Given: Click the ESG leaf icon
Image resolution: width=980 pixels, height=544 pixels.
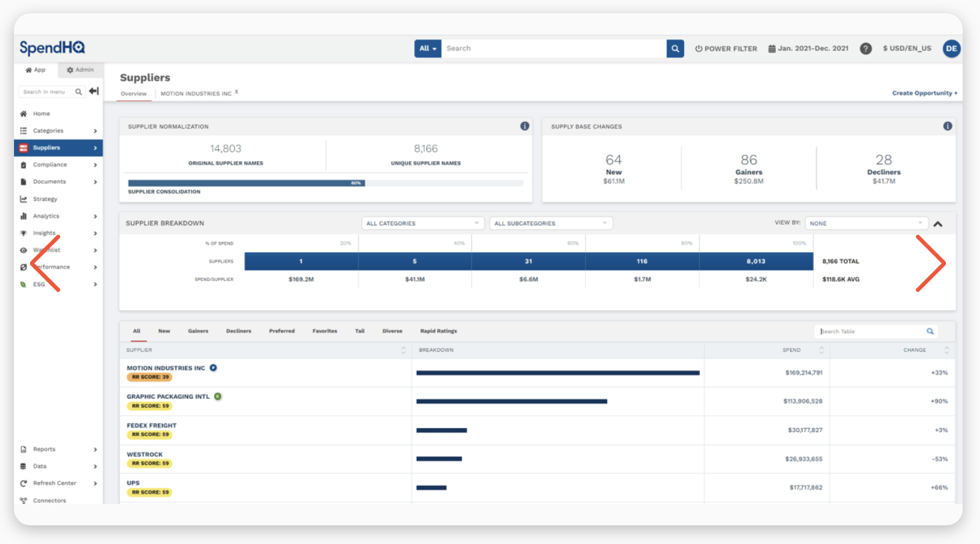Looking at the screenshot, I should coord(23,285).
